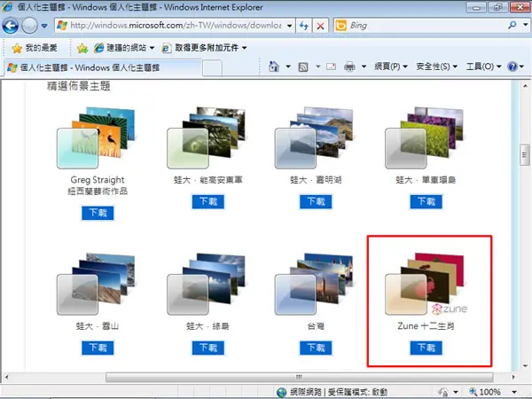This screenshot has width=532, height=399.
Task: Go back with the blue Back arrow
Action: 10,26
